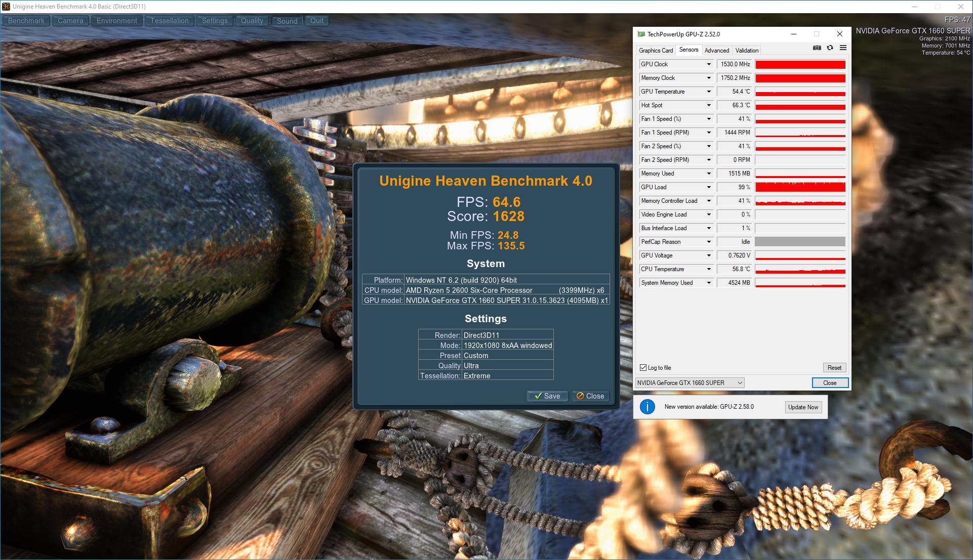The height and width of the screenshot is (560, 973).
Task: Click the Close button in GPU-Z
Action: (x=830, y=383)
